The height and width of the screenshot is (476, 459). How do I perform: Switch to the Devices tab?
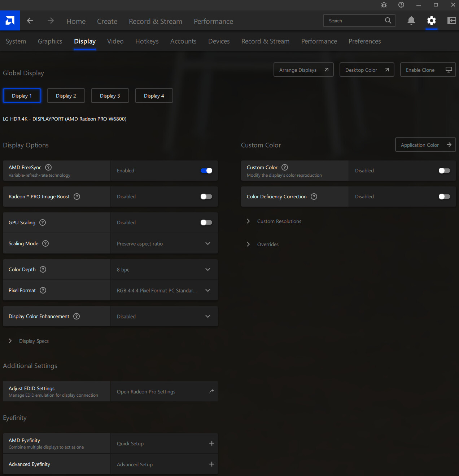(219, 41)
